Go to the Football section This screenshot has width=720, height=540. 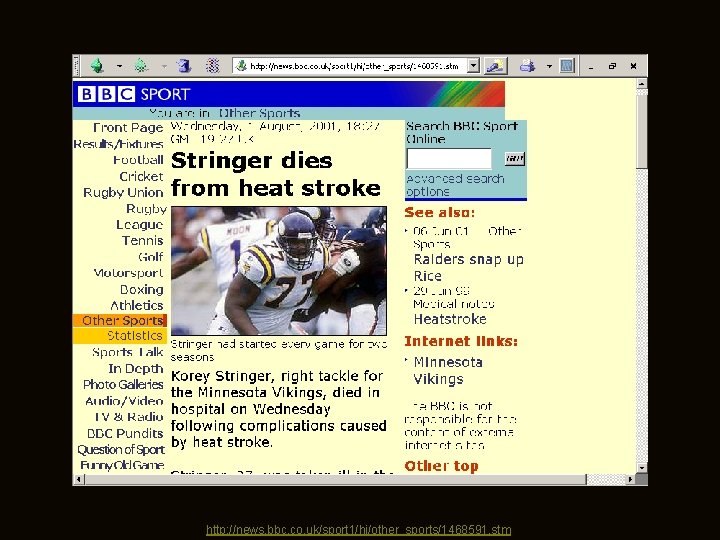tap(138, 160)
